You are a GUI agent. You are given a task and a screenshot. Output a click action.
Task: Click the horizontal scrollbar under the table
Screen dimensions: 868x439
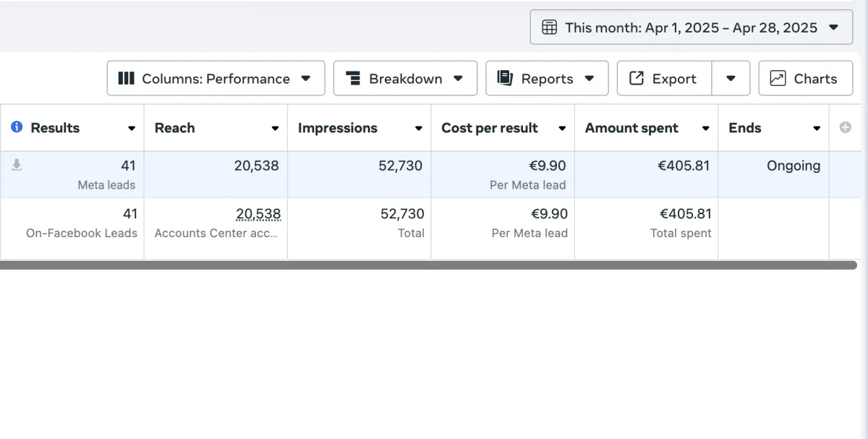click(428, 265)
